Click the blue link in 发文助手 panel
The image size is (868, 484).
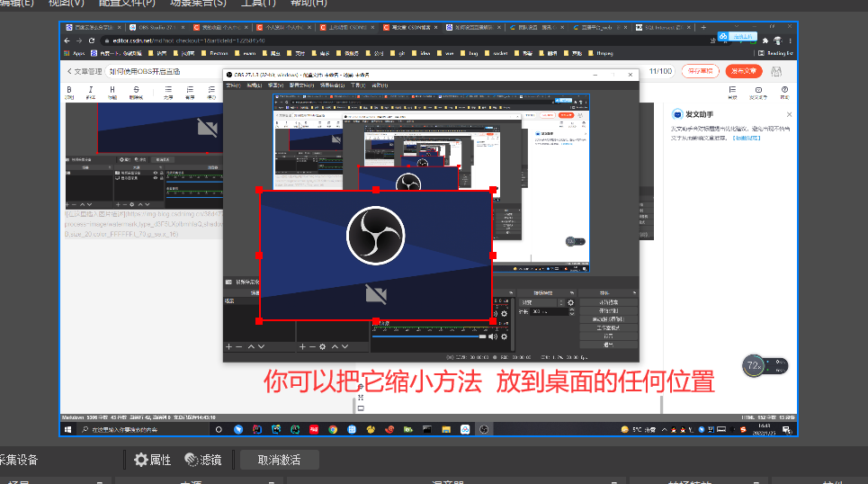pyautogui.click(x=747, y=138)
